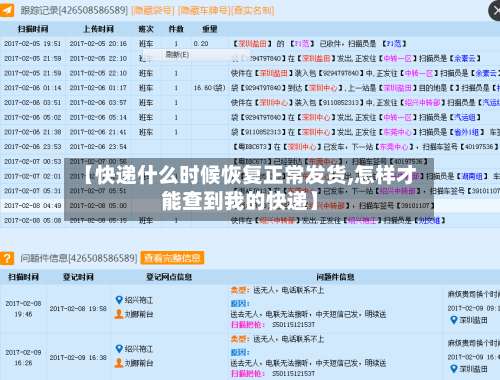Open 深圳中心 link in the 2017-02-06 01:14 row
Screen dimensions: 500x380
(x=322, y=88)
